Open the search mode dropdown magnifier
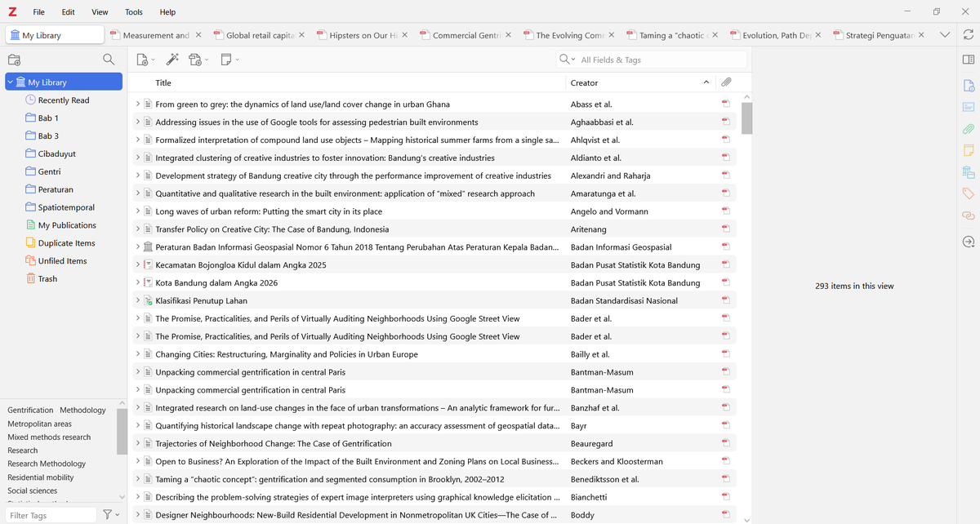The height and width of the screenshot is (524, 980). click(x=567, y=60)
